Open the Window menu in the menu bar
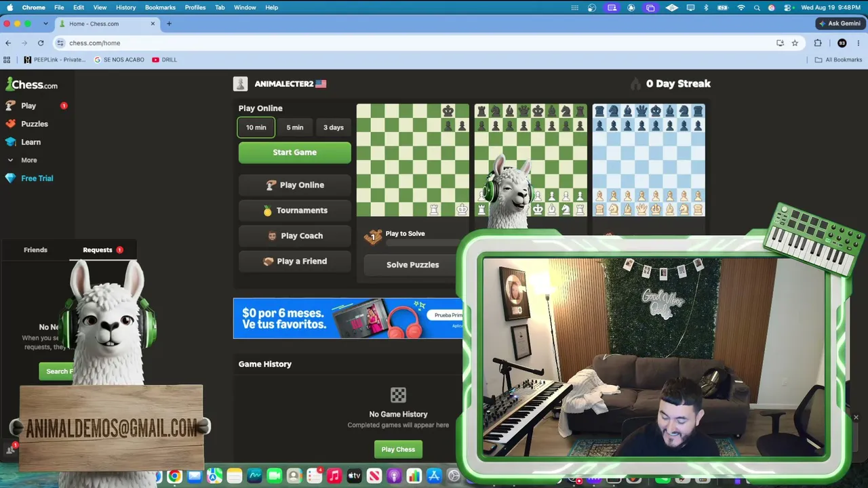Viewport: 868px width, 488px height. click(245, 7)
